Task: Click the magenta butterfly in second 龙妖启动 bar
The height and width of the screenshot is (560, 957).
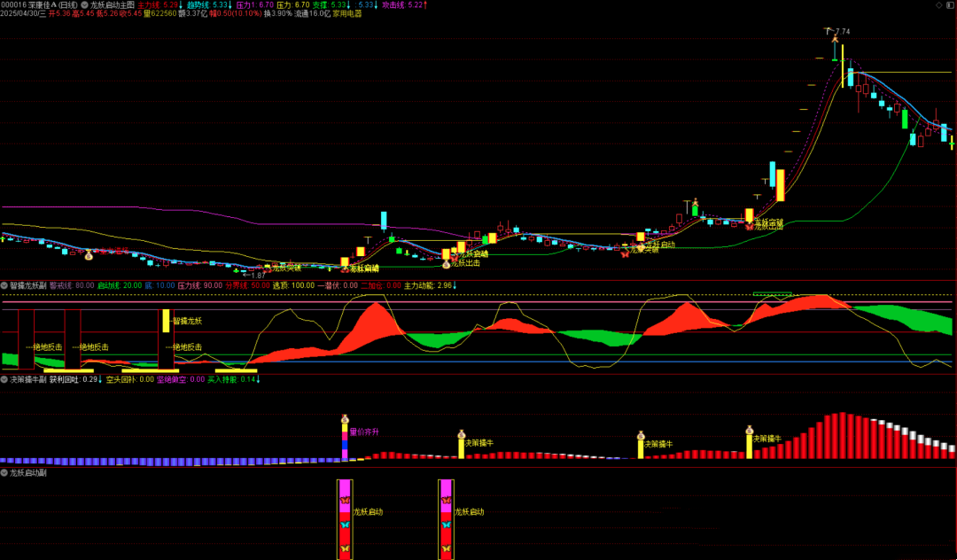Action: point(446,501)
